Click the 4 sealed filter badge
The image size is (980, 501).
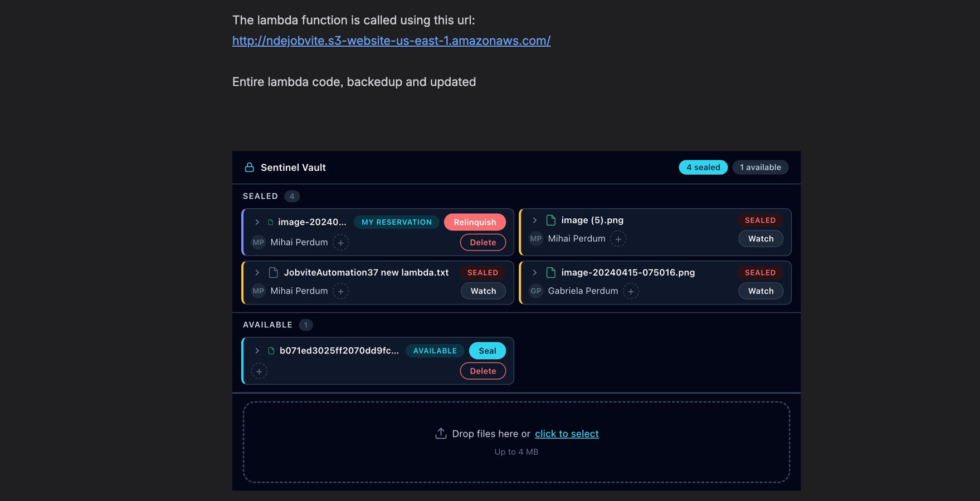(703, 167)
